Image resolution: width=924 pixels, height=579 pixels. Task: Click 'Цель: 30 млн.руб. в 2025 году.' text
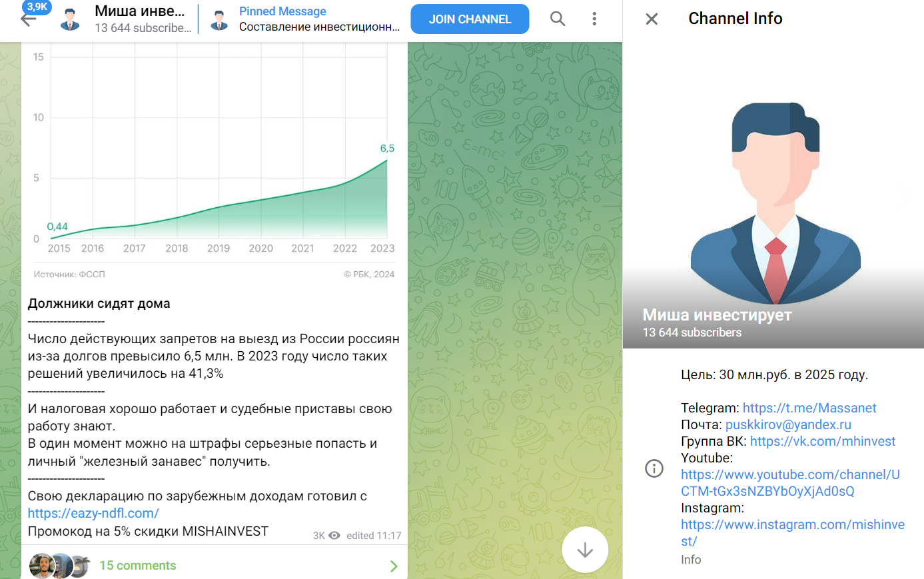[774, 374]
